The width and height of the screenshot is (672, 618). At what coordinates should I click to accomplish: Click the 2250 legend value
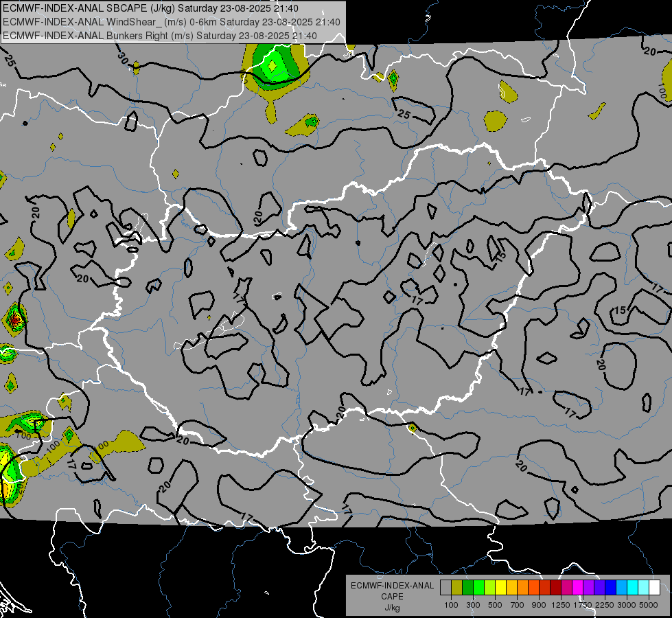[605, 605]
